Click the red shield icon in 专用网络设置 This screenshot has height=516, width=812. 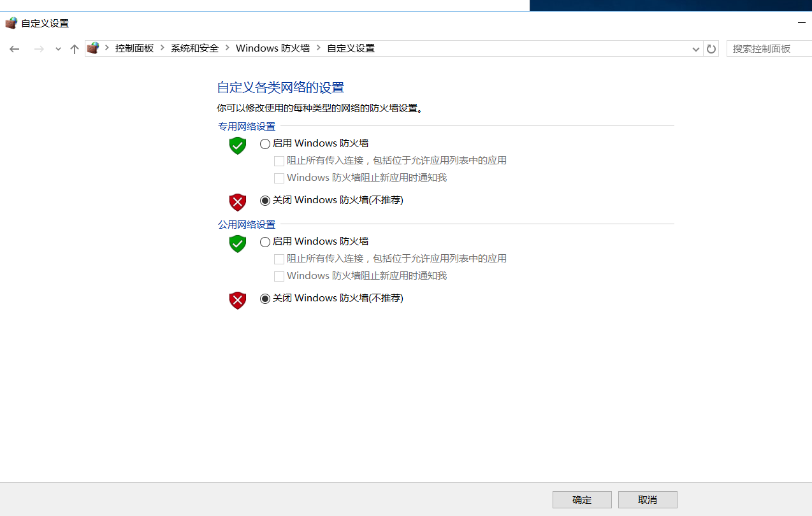(x=238, y=202)
